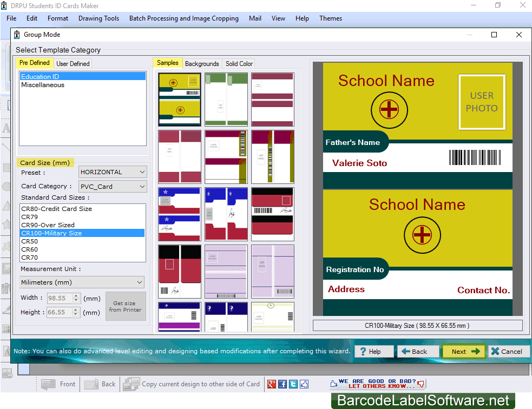532x409 pixels.
Task: Switch card side to Back
Action: point(100,384)
